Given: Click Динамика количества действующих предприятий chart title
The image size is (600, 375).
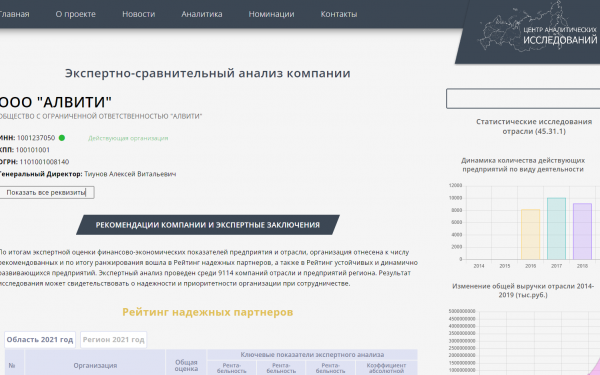Looking at the screenshot, I should point(523,165).
